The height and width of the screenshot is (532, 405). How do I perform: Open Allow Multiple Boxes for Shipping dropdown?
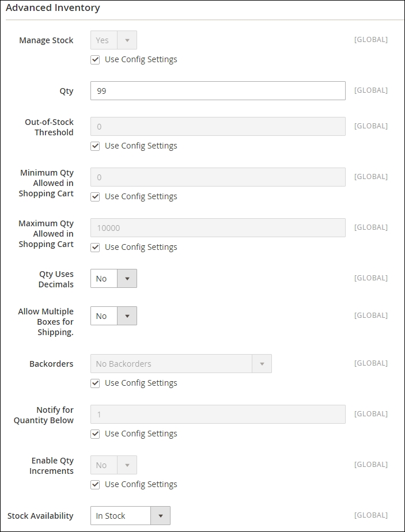coord(113,316)
